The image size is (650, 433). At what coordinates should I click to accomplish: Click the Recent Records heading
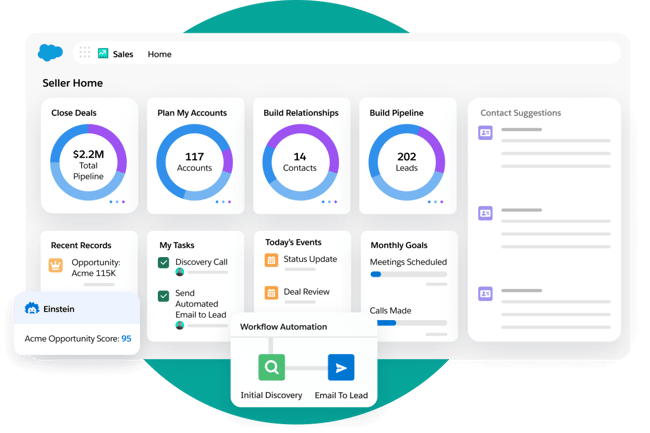point(81,245)
